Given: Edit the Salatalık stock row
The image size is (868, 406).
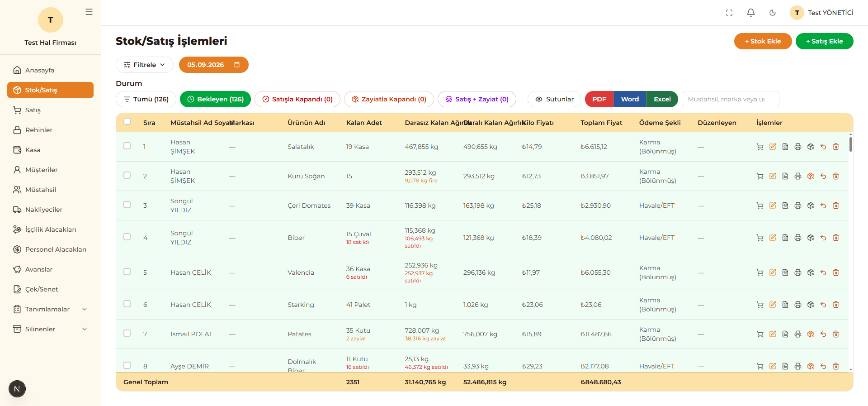Looking at the screenshot, I should coord(773,147).
